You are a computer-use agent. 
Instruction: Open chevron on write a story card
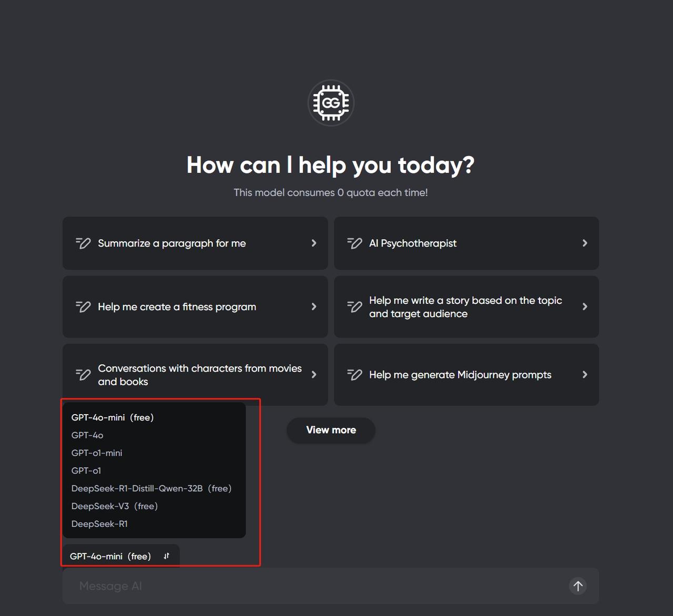(585, 307)
